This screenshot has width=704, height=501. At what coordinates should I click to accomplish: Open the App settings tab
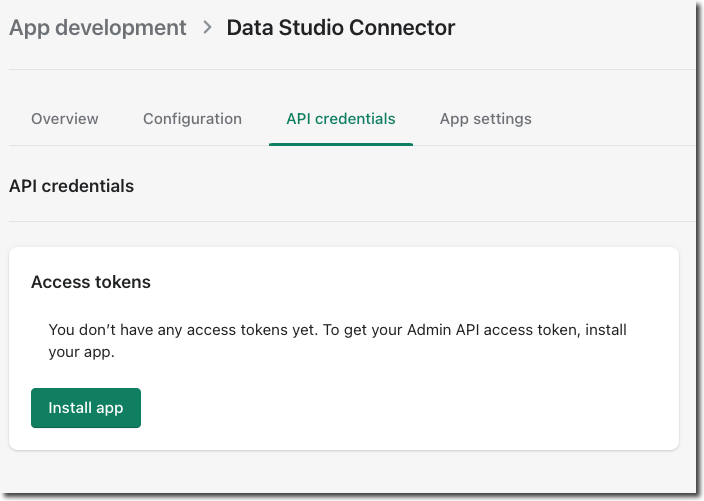(x=485, y=119)
